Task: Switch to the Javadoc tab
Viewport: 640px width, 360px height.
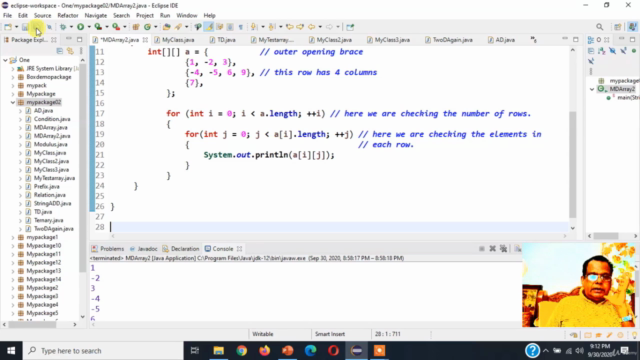Action: pos(144,249)
